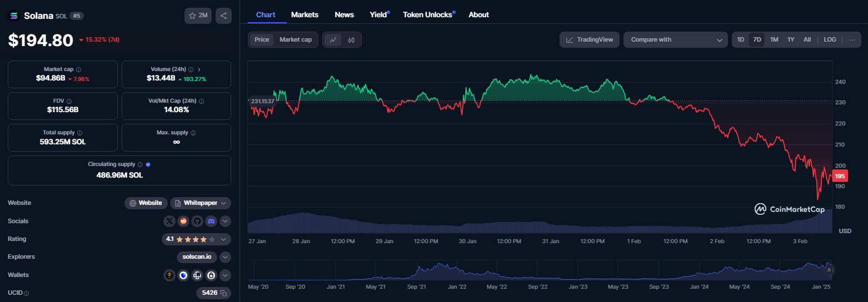Click the Circulating supply info icon
This screenshot has height=302, width=868.
(x=140, y=164)
